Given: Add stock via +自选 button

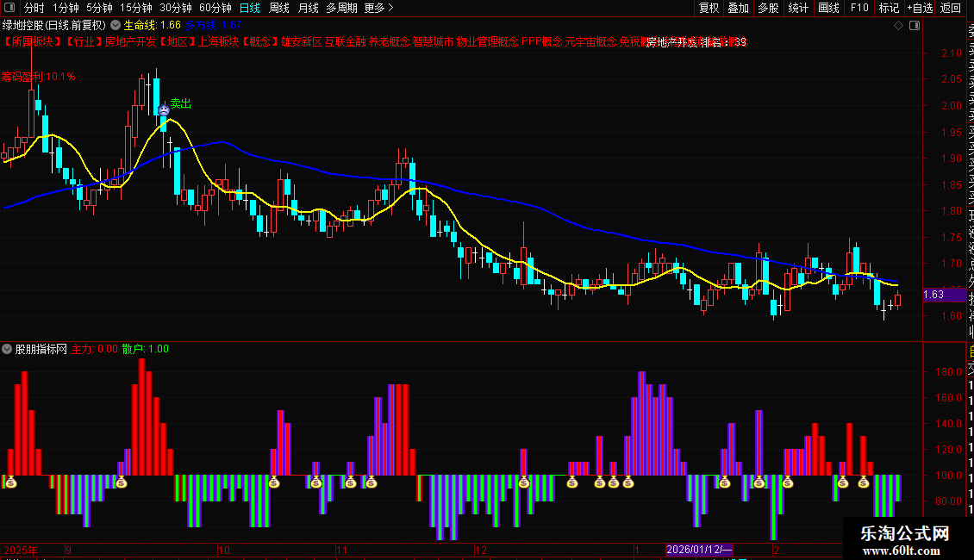Looking at the screenshot, I should coord(920,8).
